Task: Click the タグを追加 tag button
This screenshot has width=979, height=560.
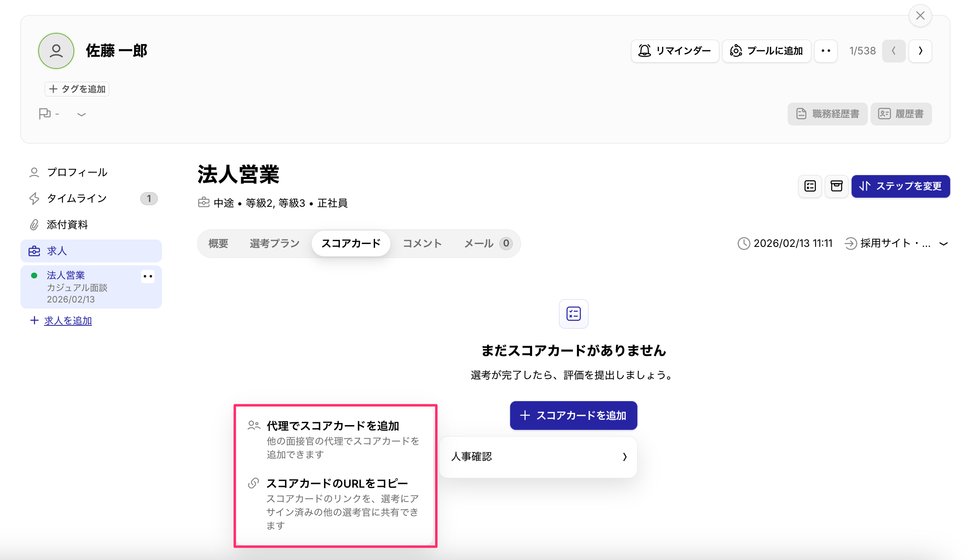Action: tap(77, 89)
